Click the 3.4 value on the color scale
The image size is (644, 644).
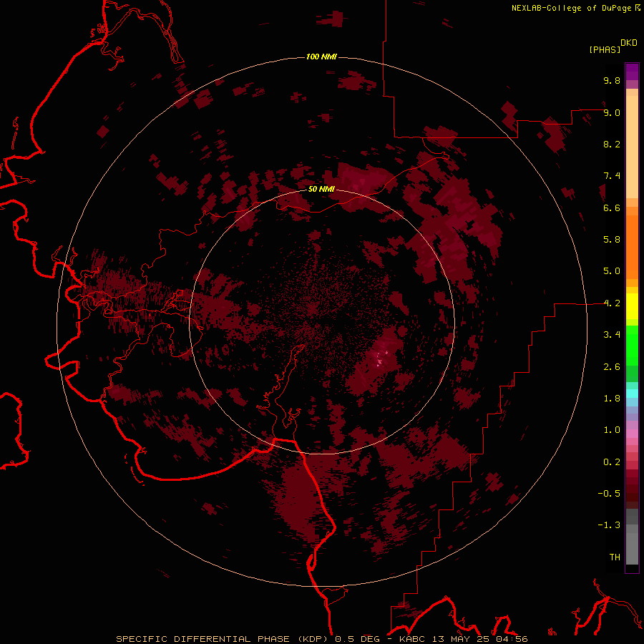click(612, 335)
